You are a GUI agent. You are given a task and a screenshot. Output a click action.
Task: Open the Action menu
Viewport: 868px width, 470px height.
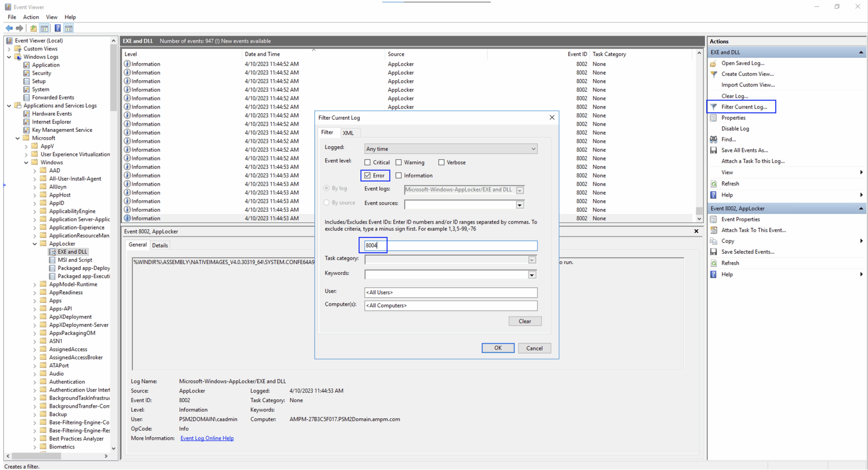point(31,17)
